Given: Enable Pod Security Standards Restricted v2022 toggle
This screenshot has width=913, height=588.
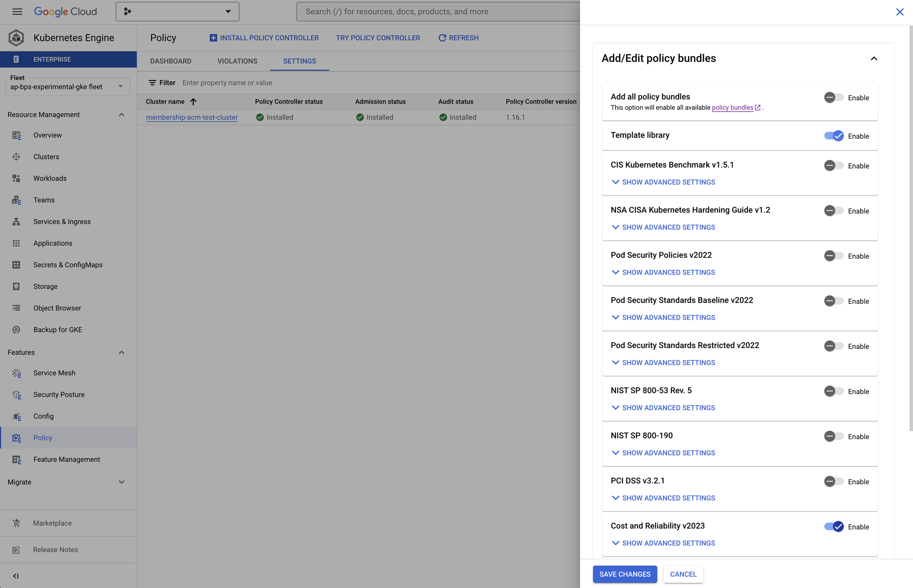Looking at the screenshot, I should point(834,346).
